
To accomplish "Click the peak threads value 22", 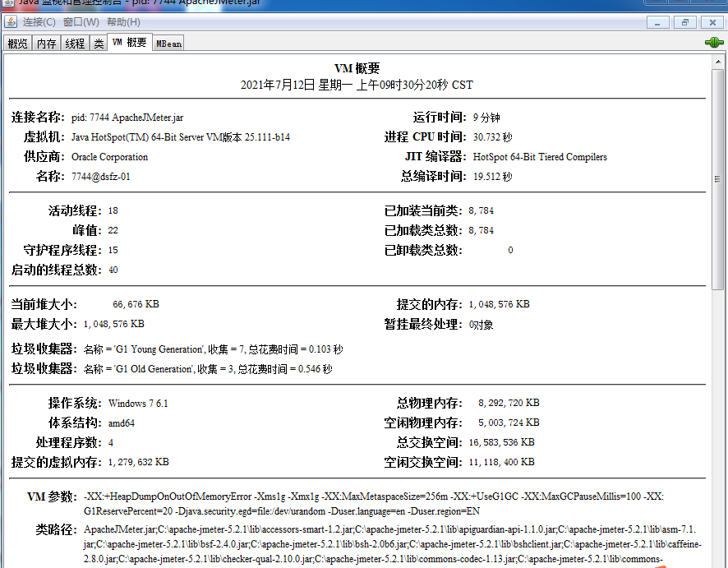I will click(x=113, y=230).
